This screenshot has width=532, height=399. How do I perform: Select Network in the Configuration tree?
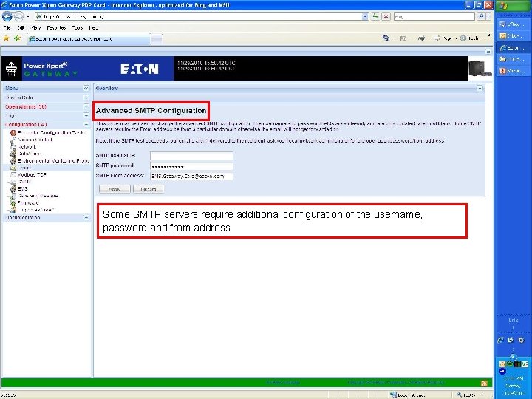27,146
